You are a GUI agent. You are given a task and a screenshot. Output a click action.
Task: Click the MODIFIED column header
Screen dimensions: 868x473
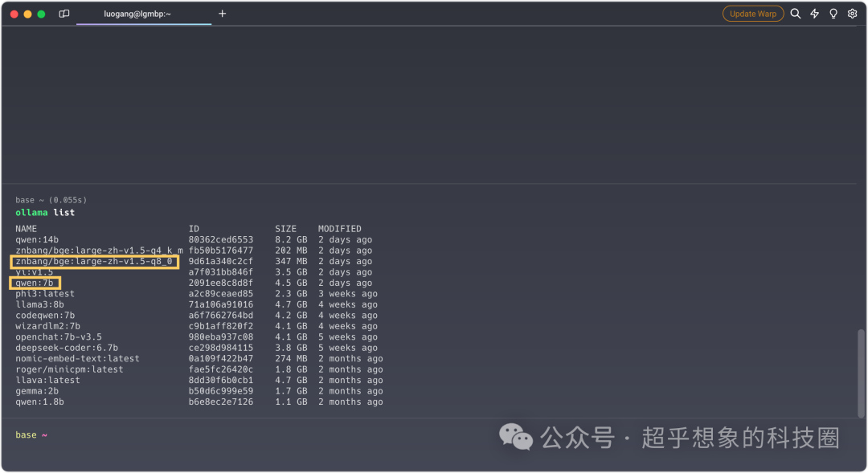tap(339, 229)
